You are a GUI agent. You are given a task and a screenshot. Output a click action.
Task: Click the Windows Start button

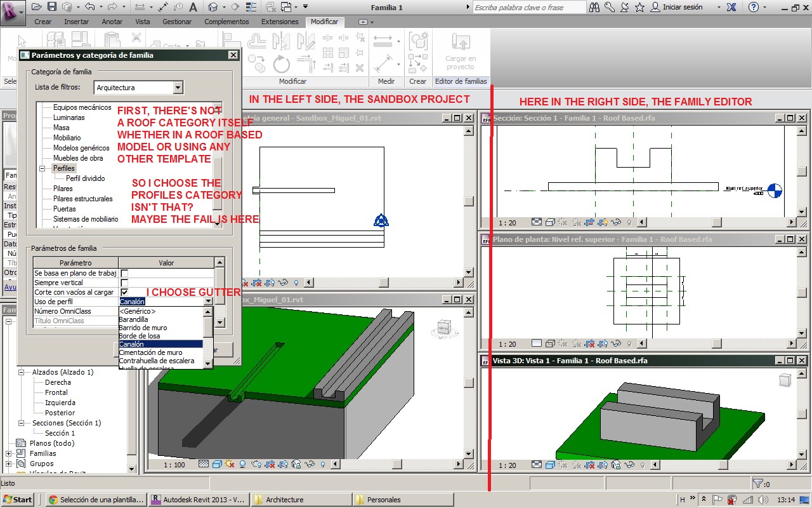[18, 500]
